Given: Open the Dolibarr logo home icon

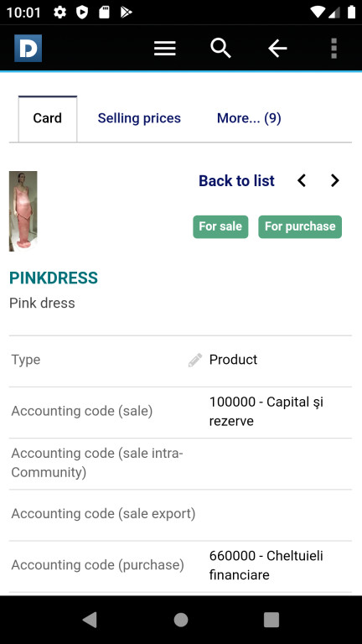Looking at the screenshot, I should tap(28, 49).
